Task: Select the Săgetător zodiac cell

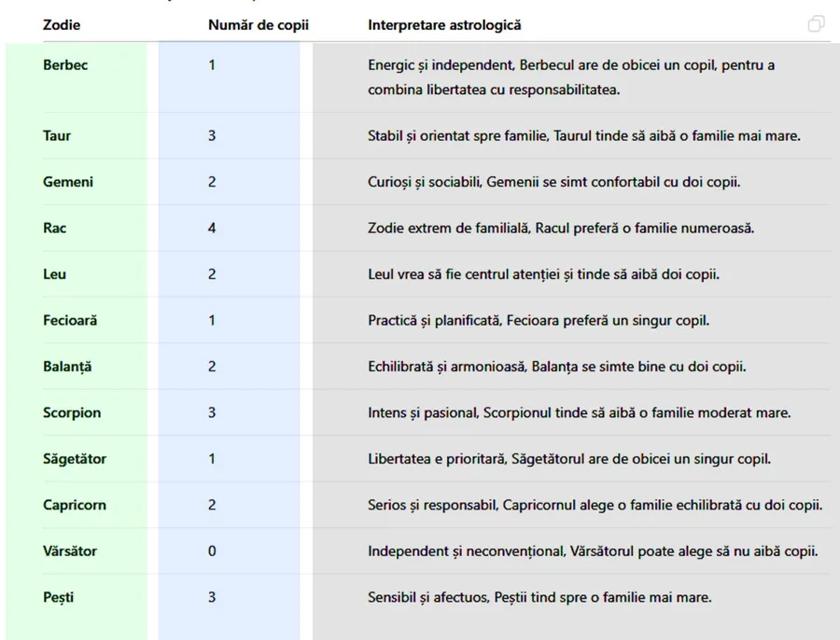Action: pyautogui.click(x=75, y=459)
